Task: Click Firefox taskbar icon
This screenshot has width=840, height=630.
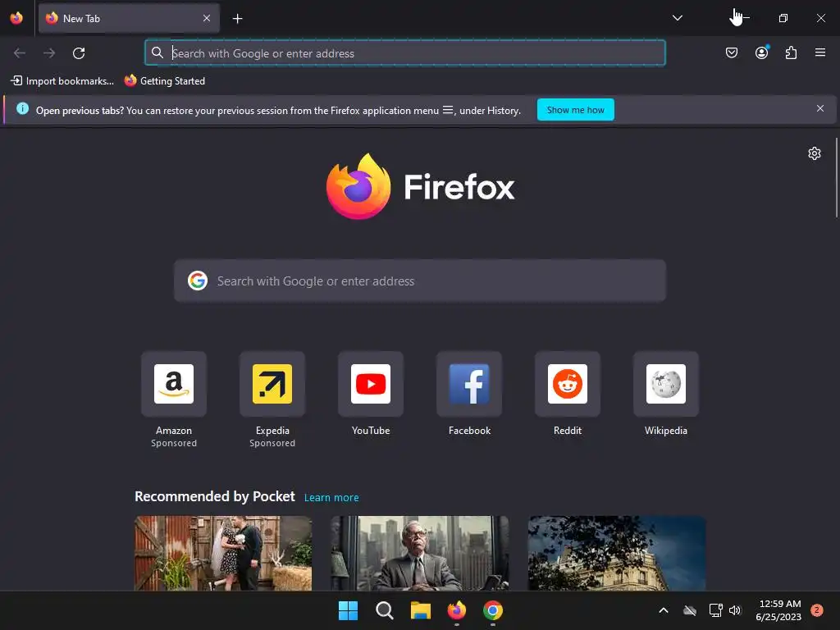Action: [456, 610]
